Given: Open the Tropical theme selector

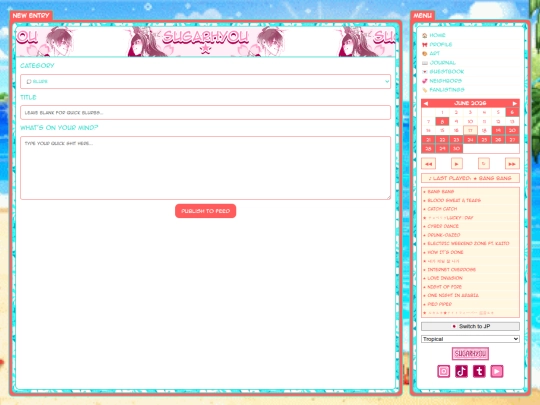Looking at the screenshot, I should tap(470, 339).
